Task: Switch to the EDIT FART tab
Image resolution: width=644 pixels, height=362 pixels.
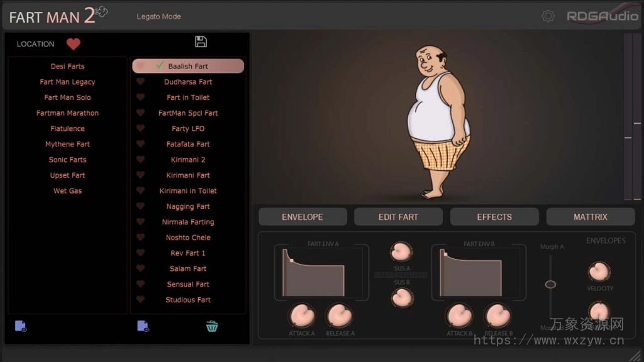Action: pos(398,216)
